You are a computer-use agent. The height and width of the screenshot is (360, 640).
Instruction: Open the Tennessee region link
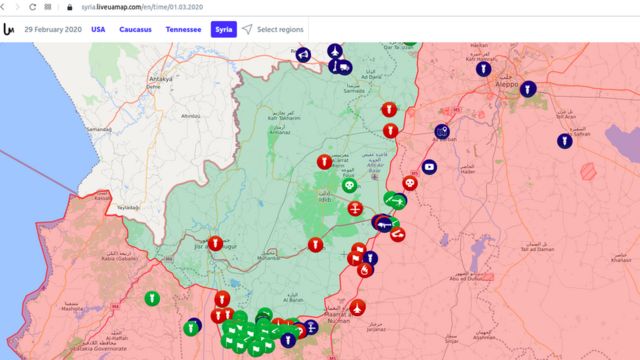pyautogui.click(x=183, y=29)
